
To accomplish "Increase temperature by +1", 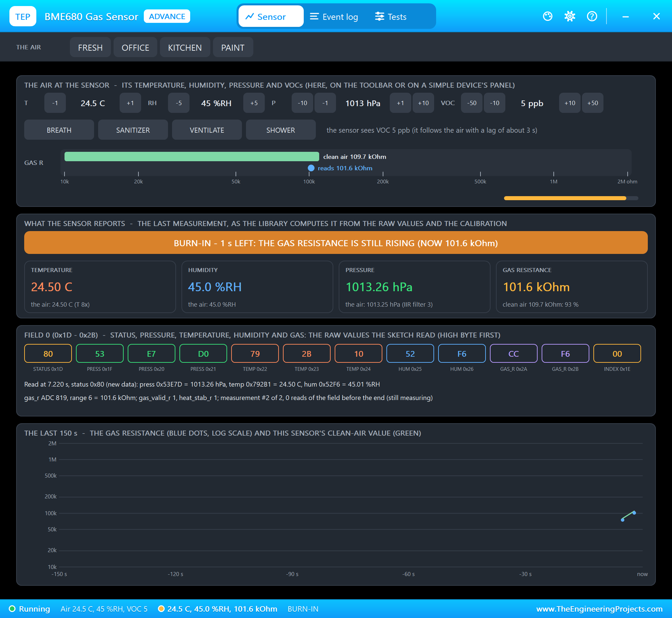I will pyautogui.click(x=130, y=103).
